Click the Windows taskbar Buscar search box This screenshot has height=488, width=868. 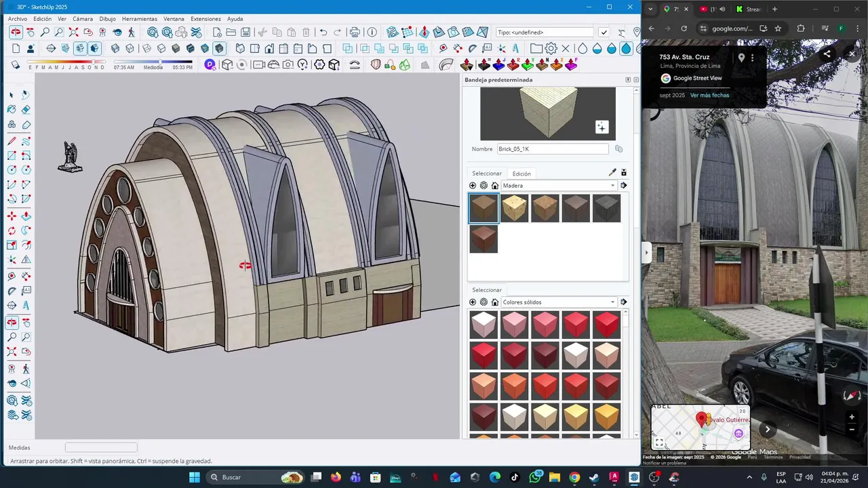(256, 477)
